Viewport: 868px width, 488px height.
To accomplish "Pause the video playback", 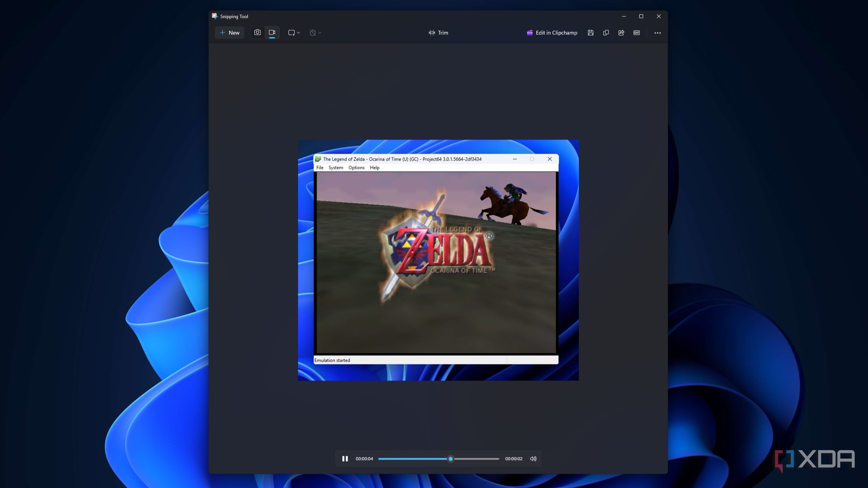I will tap(345, 459).
